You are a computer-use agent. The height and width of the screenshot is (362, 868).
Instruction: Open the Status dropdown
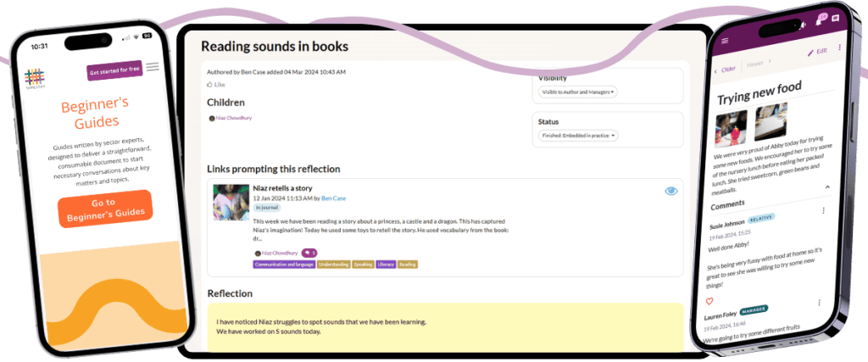click(577, 136)
